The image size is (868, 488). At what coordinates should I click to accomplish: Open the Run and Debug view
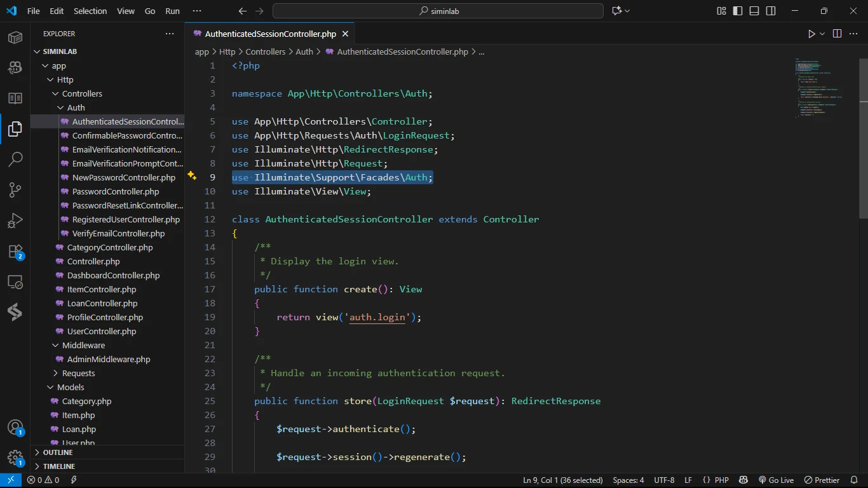15,220
